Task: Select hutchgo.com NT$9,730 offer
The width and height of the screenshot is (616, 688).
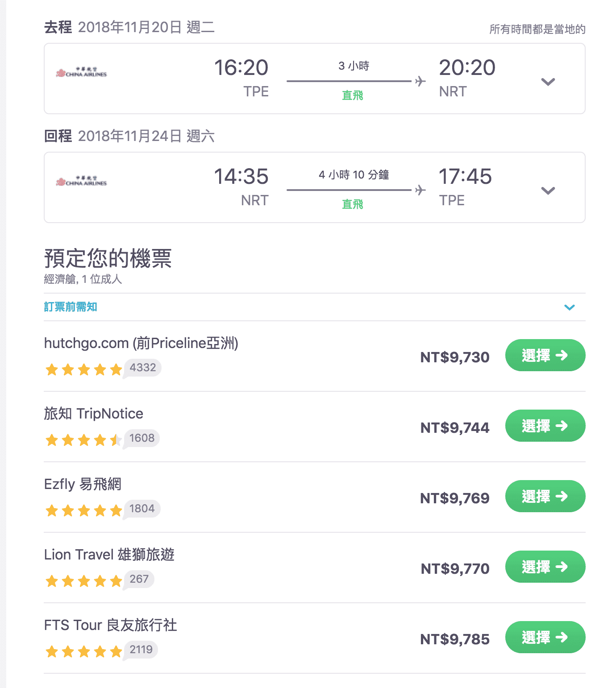Action: [545, 355]
